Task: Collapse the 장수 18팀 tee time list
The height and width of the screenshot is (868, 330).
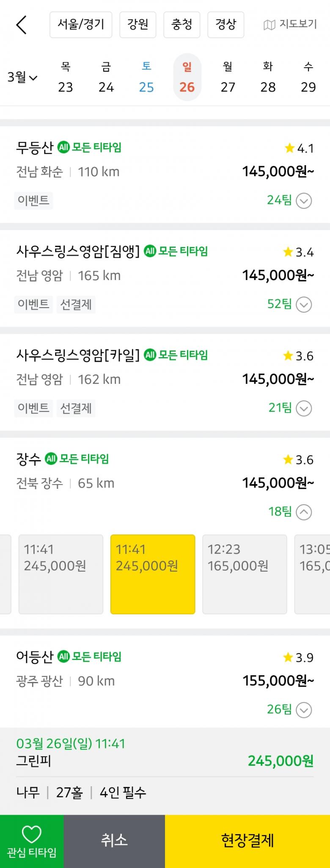Action: pos(304,512)
